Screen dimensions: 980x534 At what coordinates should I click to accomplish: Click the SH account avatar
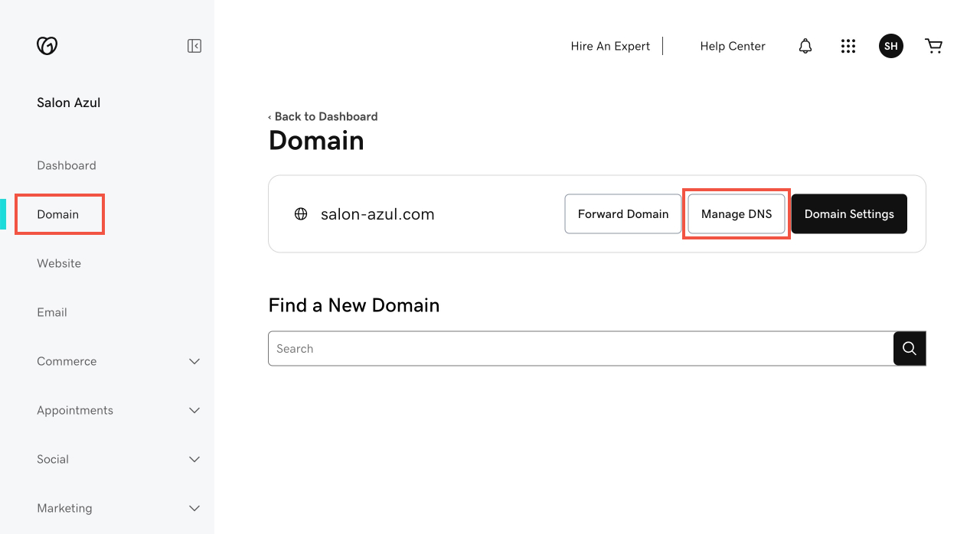[x=890, y=46]
